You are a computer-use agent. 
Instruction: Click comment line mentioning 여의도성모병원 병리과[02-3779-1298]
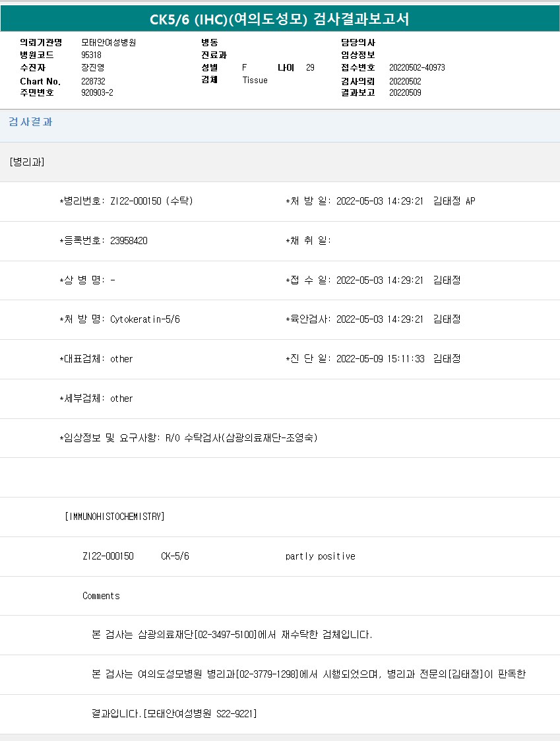coord(309,674)
